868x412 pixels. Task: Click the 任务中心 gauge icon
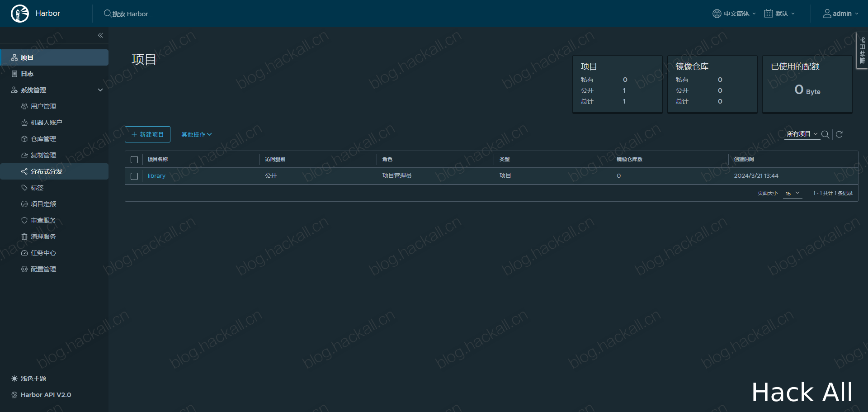click(24, 253)
